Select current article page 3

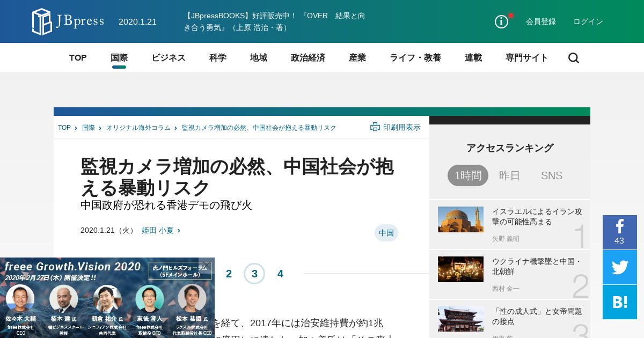click(x=254, y=274)
